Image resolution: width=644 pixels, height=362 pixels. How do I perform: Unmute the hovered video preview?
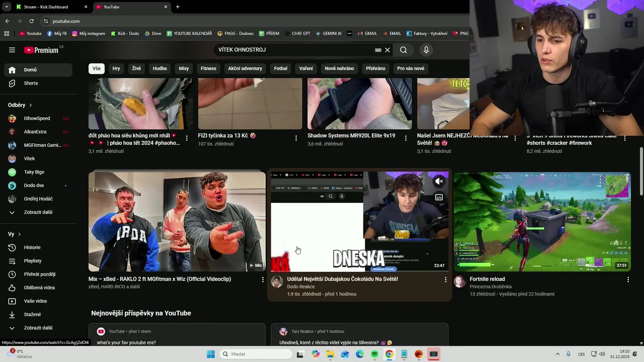tap(439, 181)
